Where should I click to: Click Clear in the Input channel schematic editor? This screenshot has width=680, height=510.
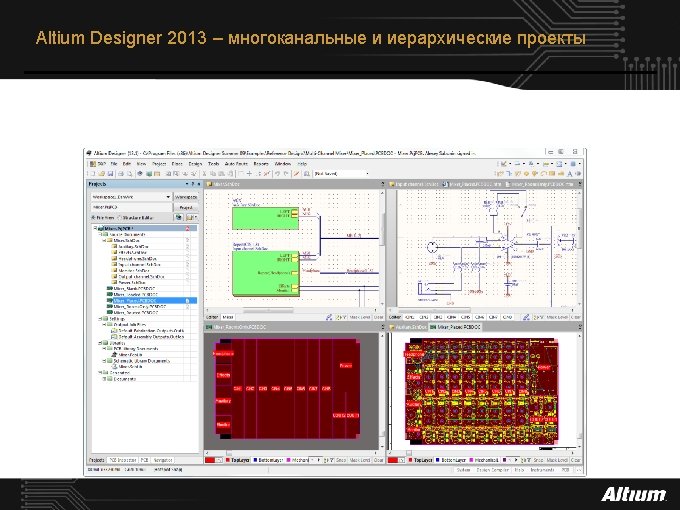click(x=575, y=317)
